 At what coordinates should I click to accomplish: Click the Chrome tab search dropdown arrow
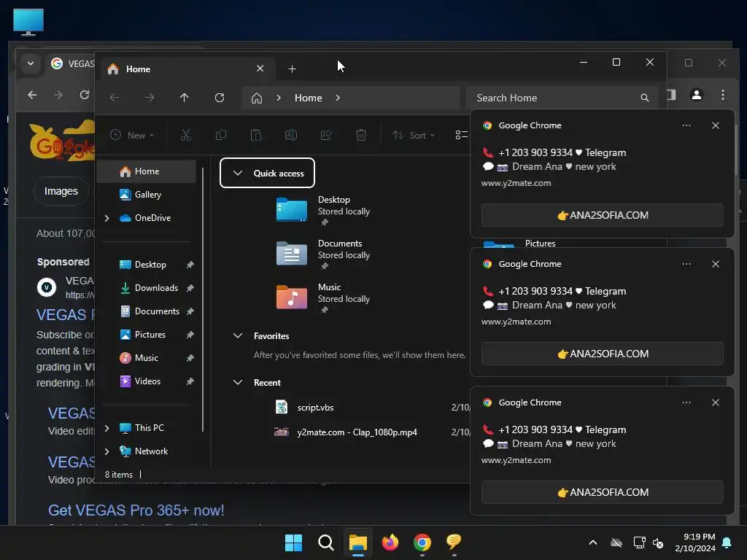(31, 63)
